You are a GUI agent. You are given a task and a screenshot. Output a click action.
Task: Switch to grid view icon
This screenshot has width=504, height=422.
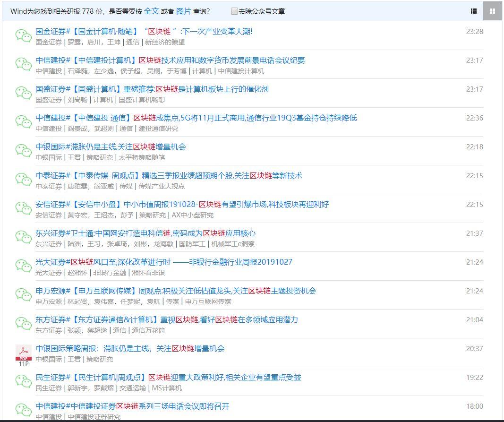[x=493, y=11]
